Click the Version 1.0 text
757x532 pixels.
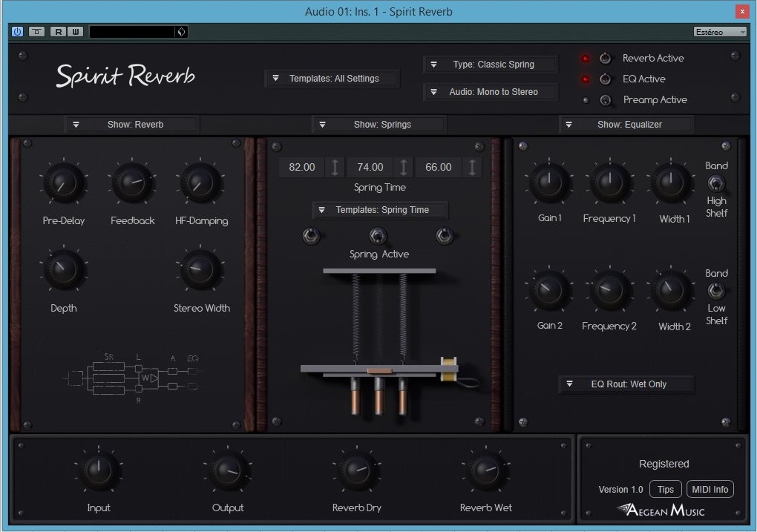pyautogui.click(x=621, y=490)
